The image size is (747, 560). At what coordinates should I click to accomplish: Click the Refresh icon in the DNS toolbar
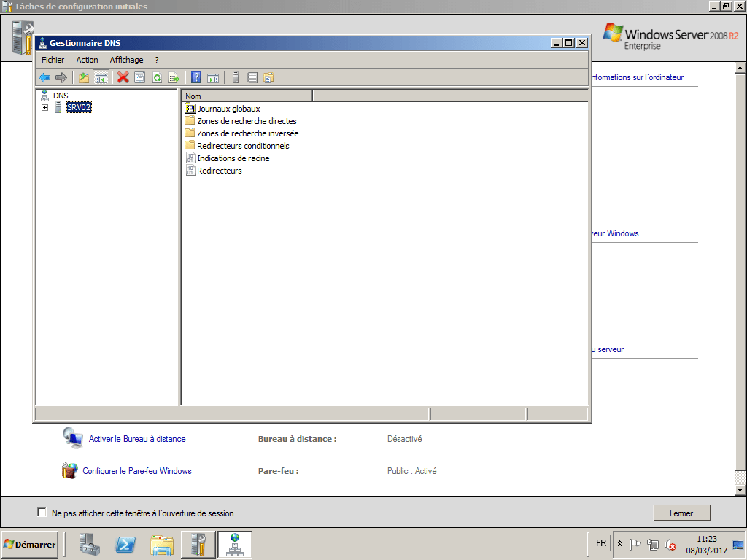[158, 77]
